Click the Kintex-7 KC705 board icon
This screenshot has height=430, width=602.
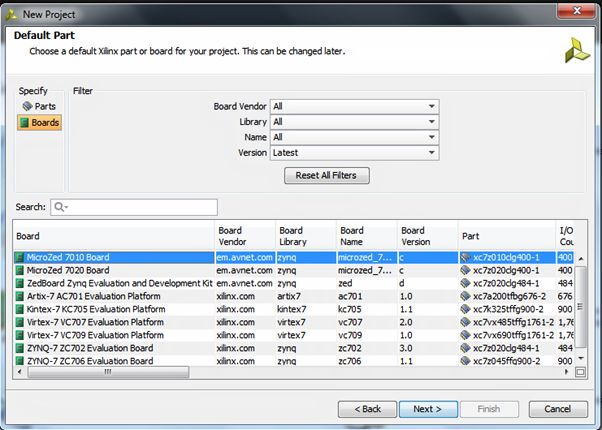[x=20, y=309]
